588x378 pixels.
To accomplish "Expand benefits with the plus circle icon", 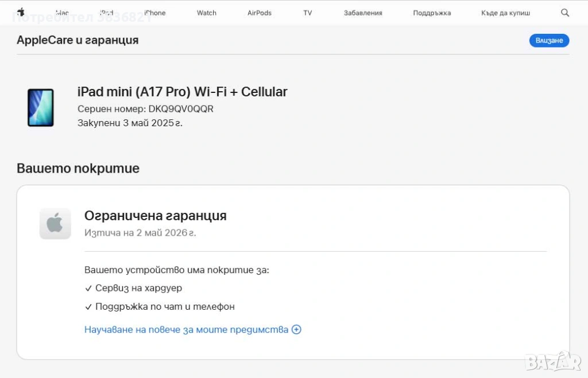I will tap(296, 329).
